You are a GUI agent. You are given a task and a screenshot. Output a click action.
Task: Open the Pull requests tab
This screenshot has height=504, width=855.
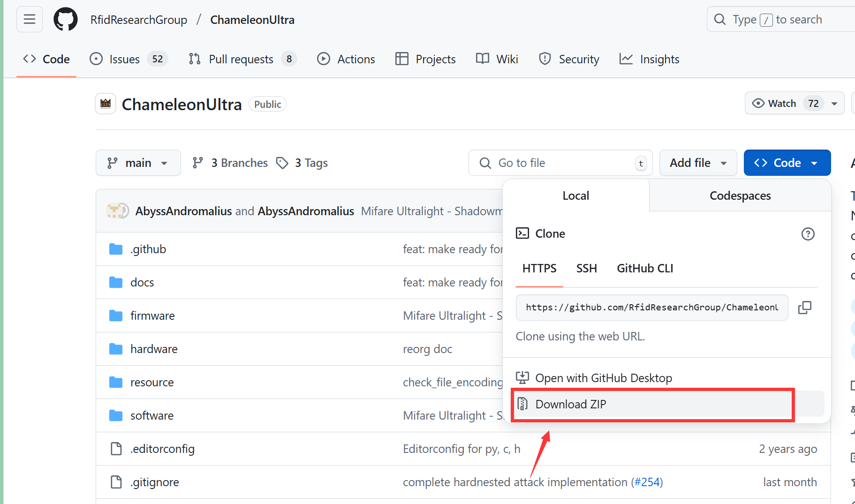tap(242, 59)
